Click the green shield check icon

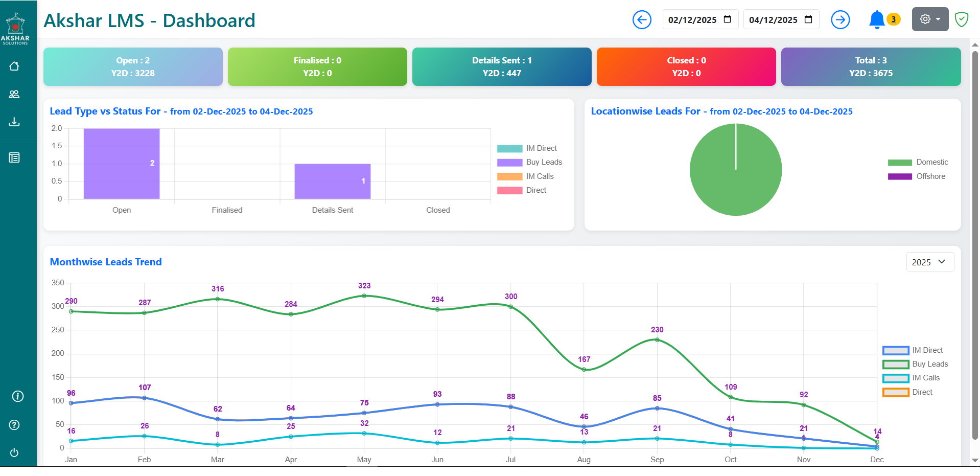click(961, 20)
